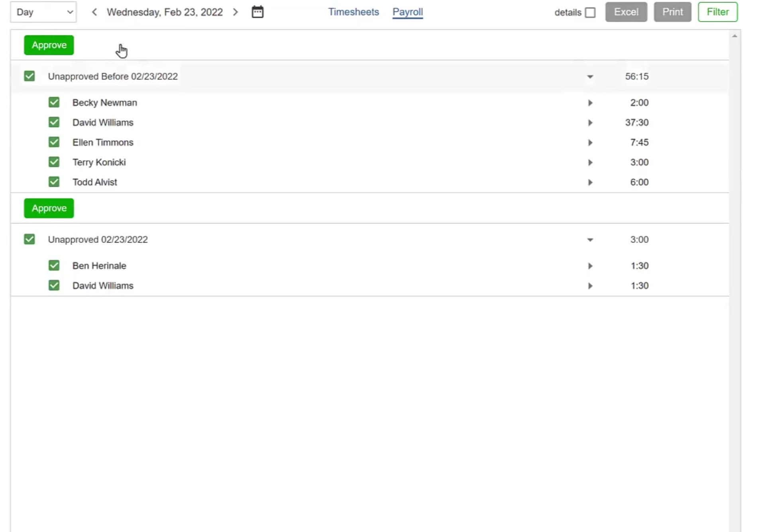Click the Wednesday, Feb 23, 2022 date text
Image resolution: width=766 pixels, height=532 pixels.
click(x=165, y=12)
